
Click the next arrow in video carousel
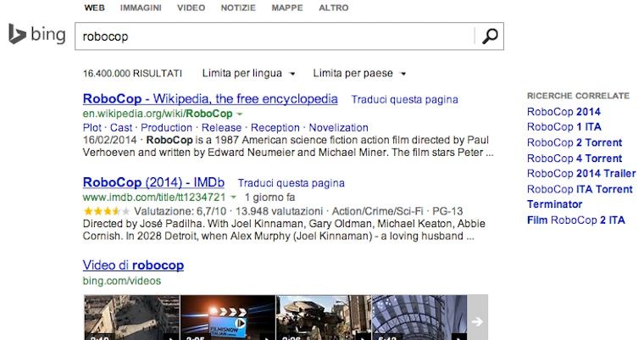[477, 321]
